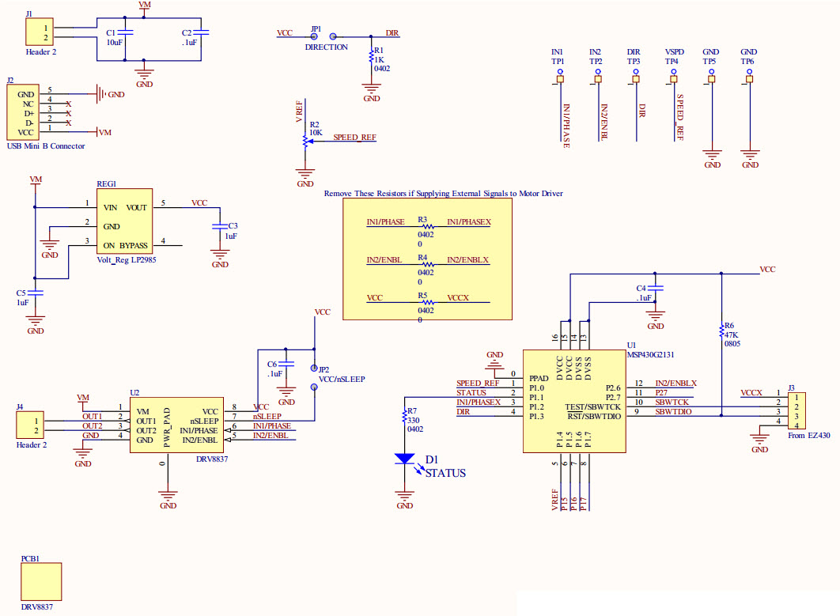The image size is (840, 616).
Task: Click the R7 330 resistor symbol
Action: (x=404, y=417)
